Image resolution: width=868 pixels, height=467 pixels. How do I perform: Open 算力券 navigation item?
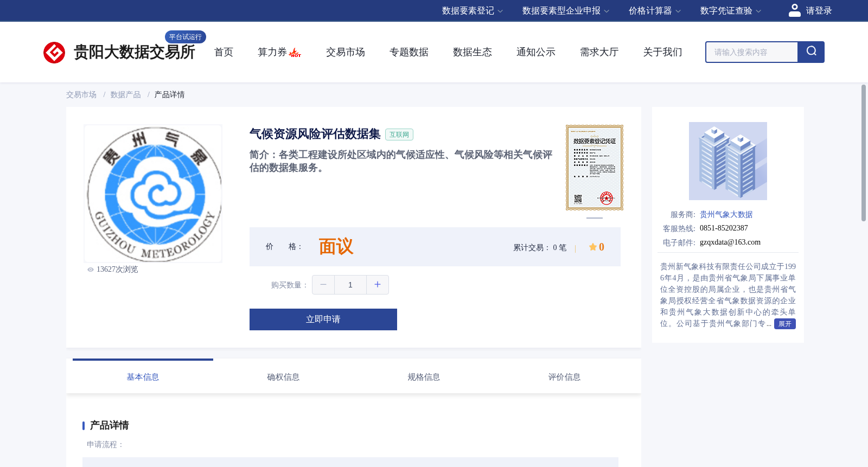click(x=272, y=52)
